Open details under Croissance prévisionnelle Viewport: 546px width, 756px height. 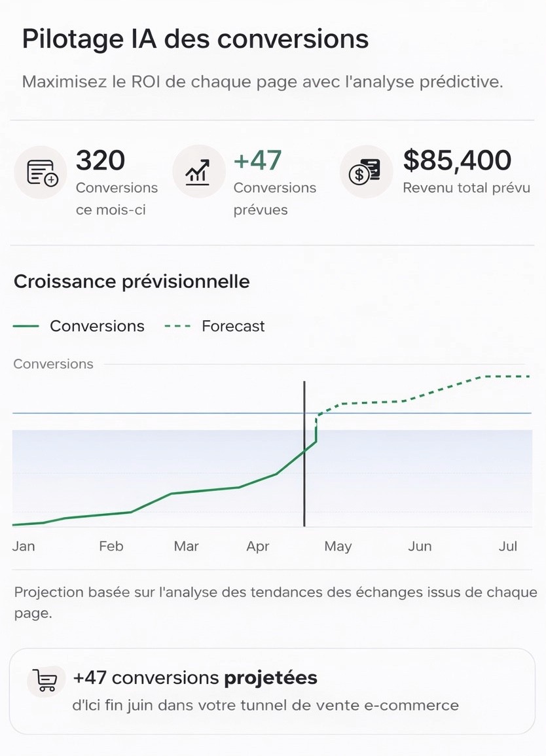click(132, 281)
